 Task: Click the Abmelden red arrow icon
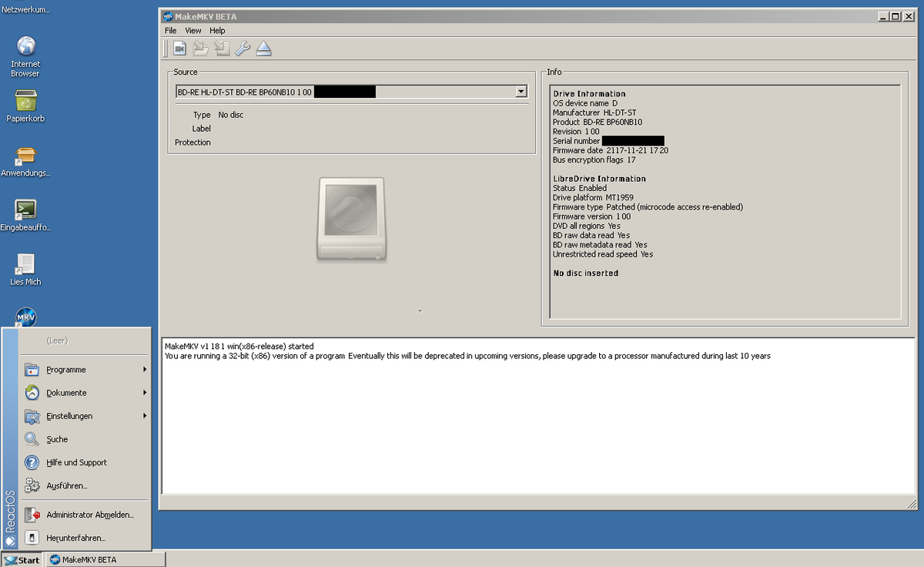pyautogui.click(x=32, y=515)
